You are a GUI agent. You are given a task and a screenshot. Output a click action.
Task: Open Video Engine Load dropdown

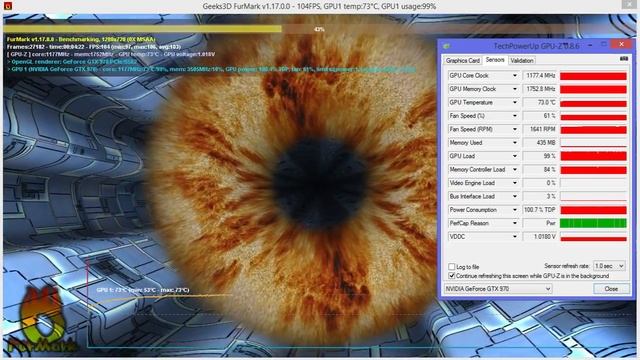point(514,183)
